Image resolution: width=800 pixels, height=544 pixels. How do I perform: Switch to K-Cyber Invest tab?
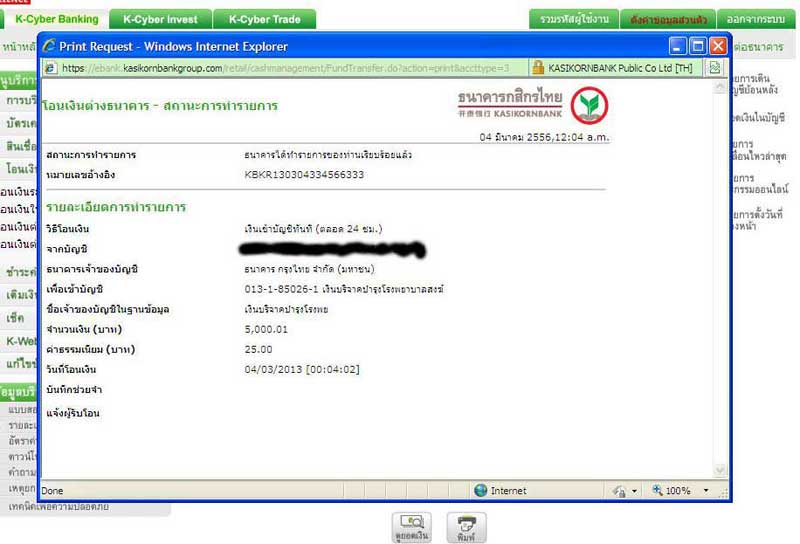click(x=160, y=19)
